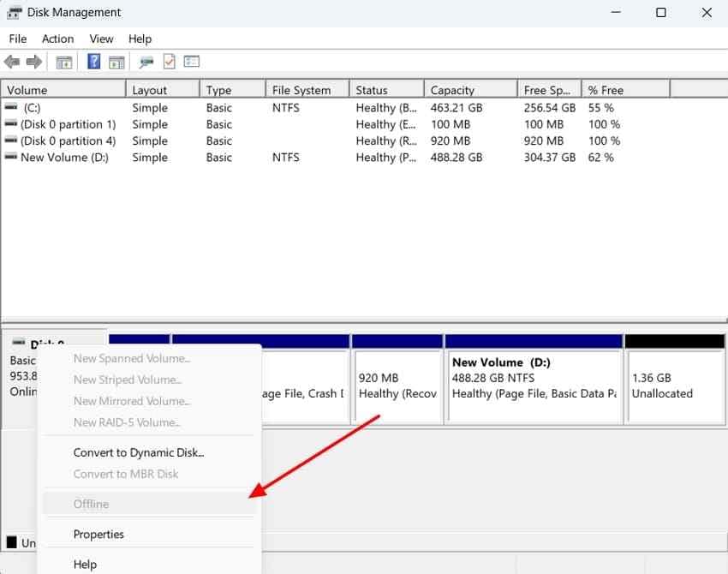Screen dimensions: 728x574
Task: Sort by the Status column header
Action: click(x=387, y=90)
